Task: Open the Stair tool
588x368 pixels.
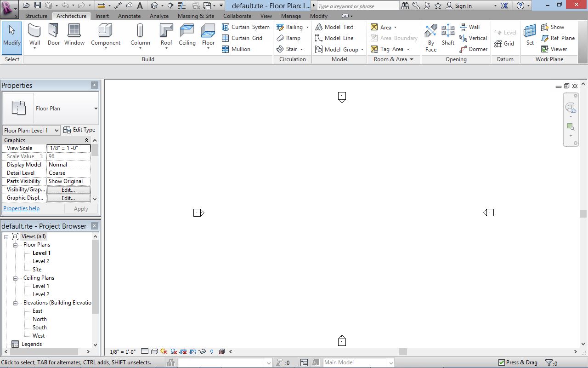Action: tap(289, 49)
